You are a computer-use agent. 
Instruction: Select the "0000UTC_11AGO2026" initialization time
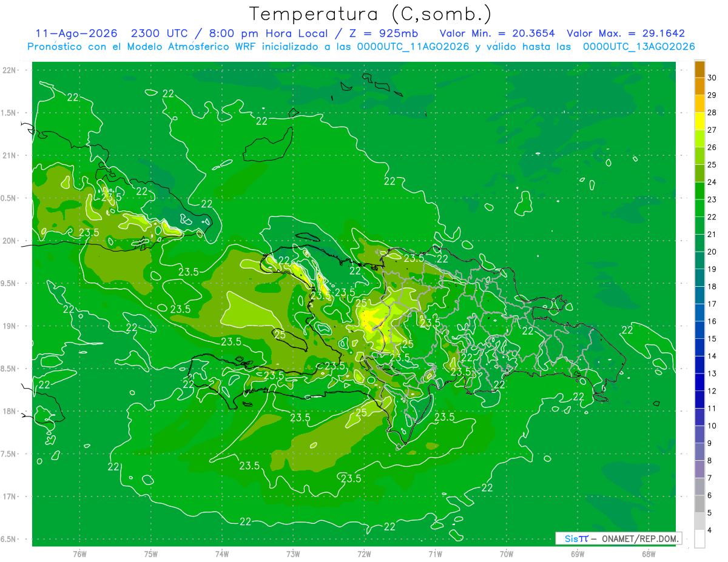[414, 47]
